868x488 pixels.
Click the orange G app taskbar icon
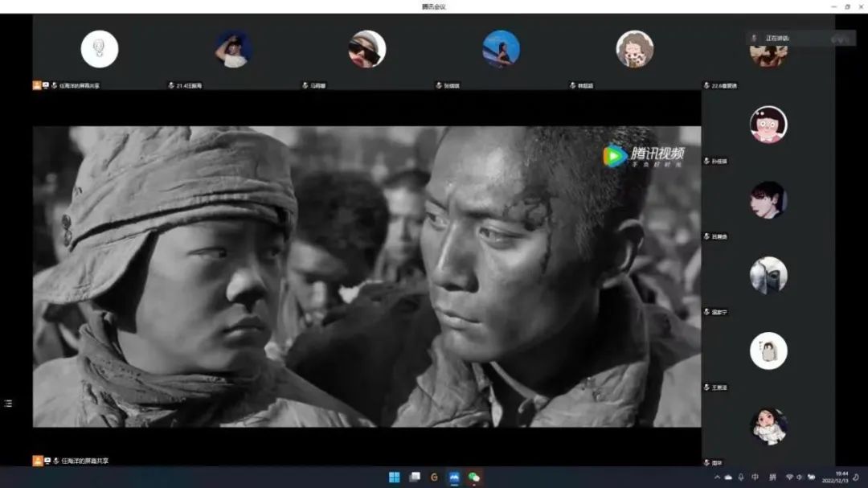434,477
